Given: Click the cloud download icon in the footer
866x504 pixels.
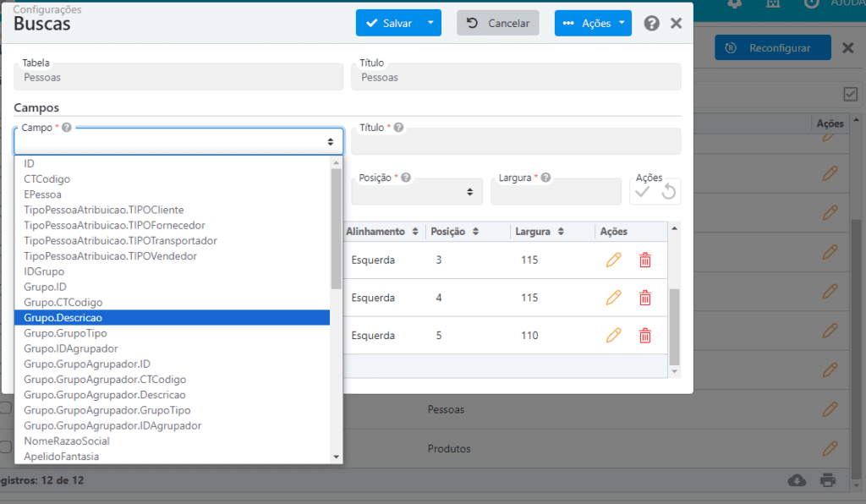Looking at the screenshot, I should [797, 480].
